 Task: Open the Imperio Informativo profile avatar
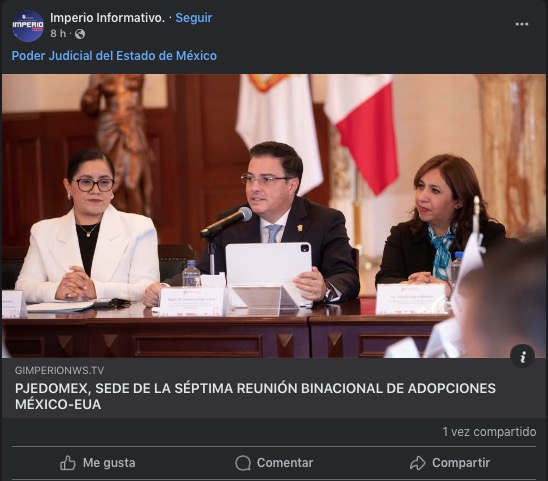tap(28, 26)
